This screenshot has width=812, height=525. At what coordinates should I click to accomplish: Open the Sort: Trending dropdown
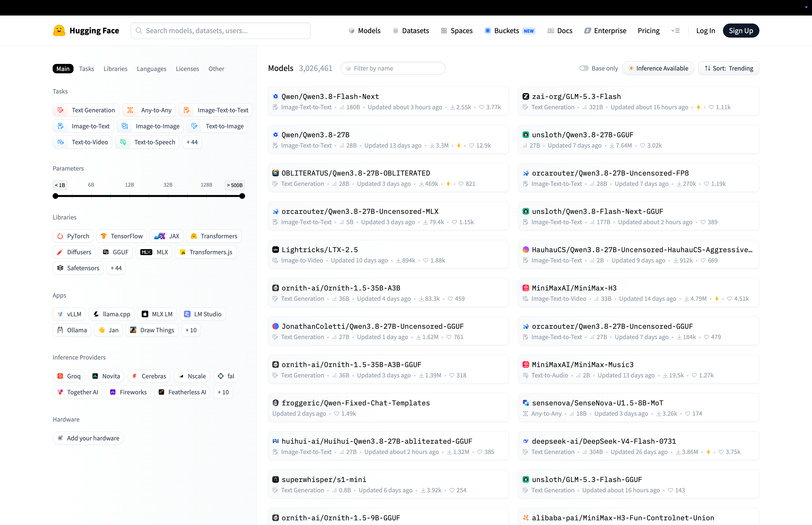(729, 68)
